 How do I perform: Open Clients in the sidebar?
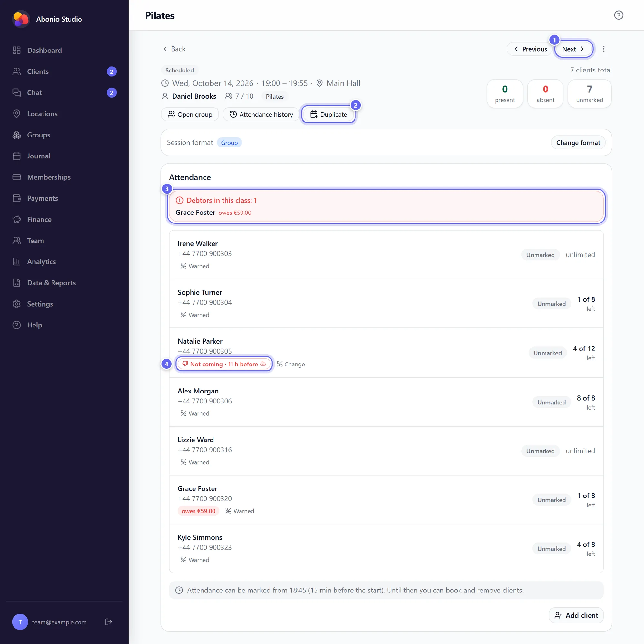pyautogui.click(x=64, y=71)
